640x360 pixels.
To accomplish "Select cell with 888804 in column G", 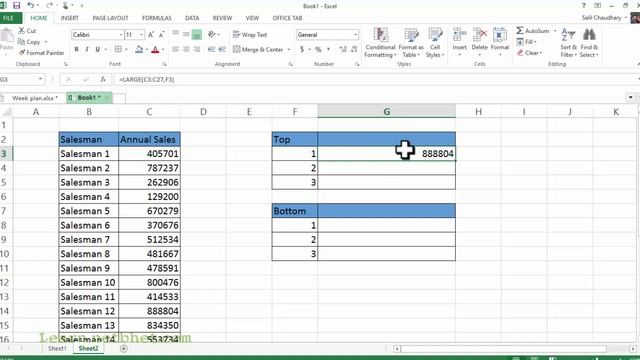I will [x=387, y=154].
